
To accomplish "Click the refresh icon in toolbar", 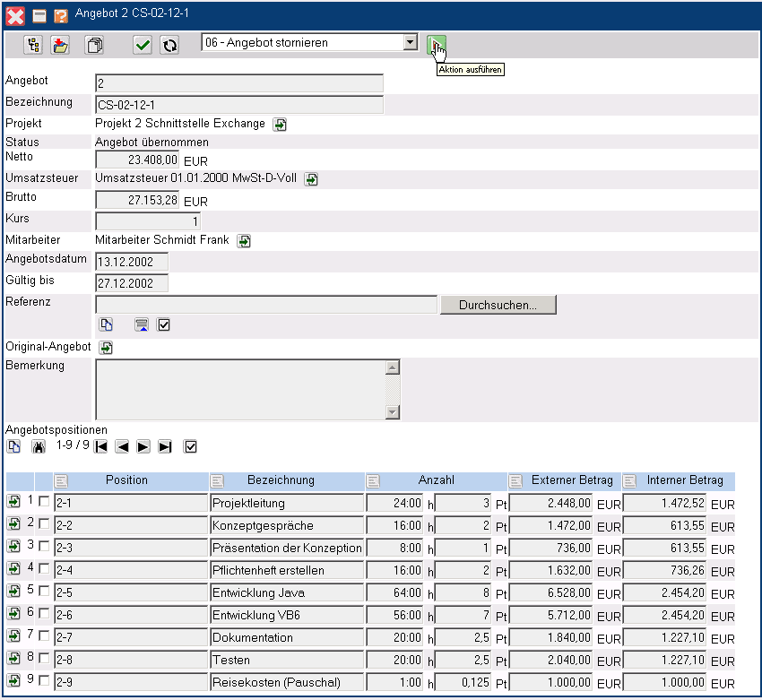I will coord(169,45).
